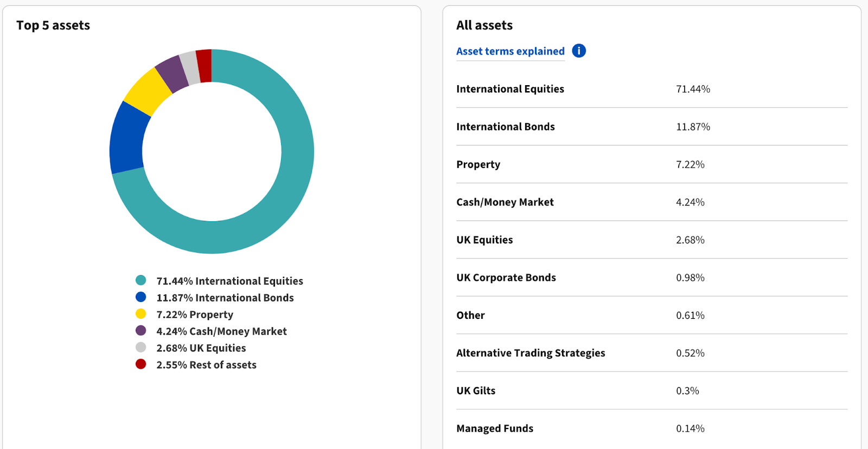This screenshot has width=868, height=449.
Task: Click the International Bonds table row
Action: click(652, 126)
